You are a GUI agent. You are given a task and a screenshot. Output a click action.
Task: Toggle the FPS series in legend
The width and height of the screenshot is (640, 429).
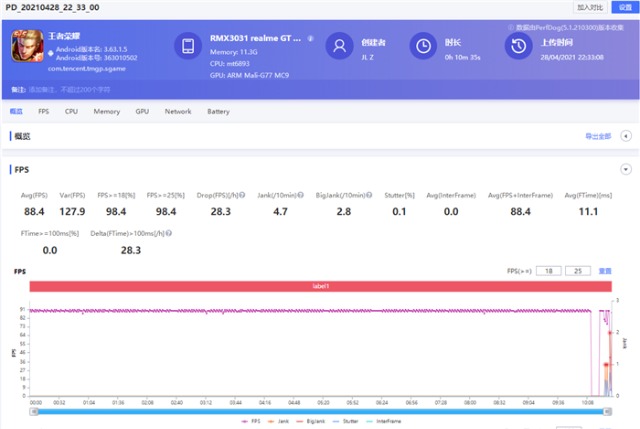pos(251,421)
